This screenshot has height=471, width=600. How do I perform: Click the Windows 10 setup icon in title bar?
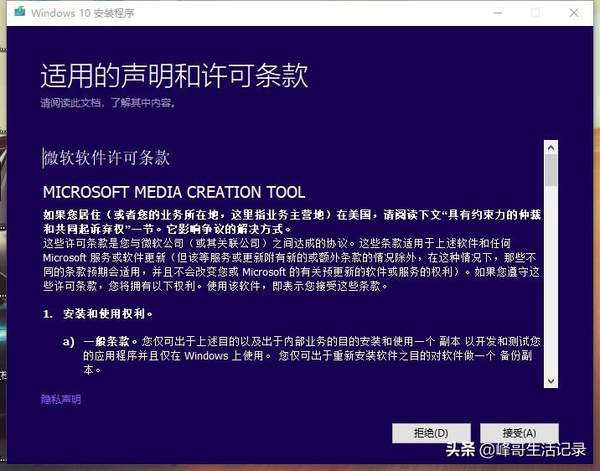tap(20, 12)
